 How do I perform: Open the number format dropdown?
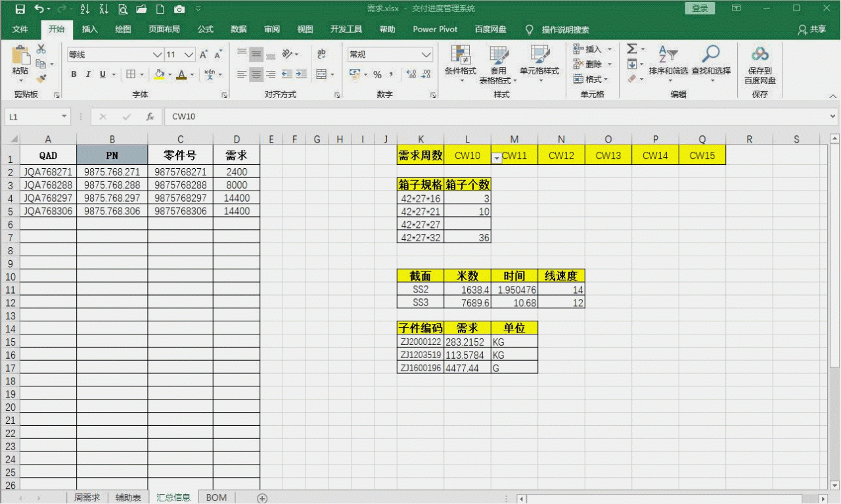coord(426,55)
